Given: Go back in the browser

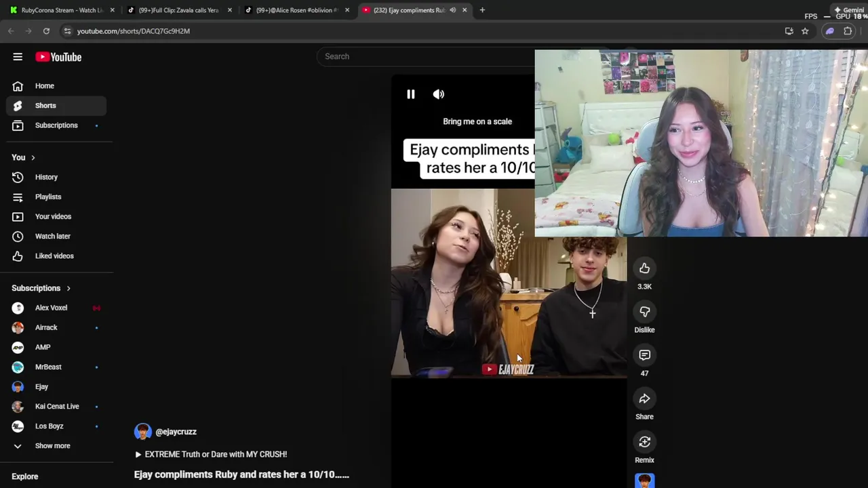Looking at the screenshot, I should [11, 31].
